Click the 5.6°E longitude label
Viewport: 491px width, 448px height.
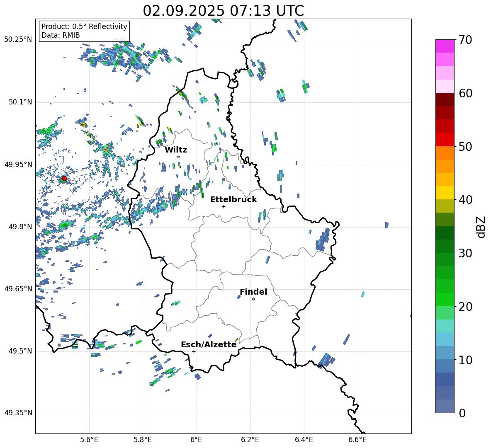click(89, 440)
